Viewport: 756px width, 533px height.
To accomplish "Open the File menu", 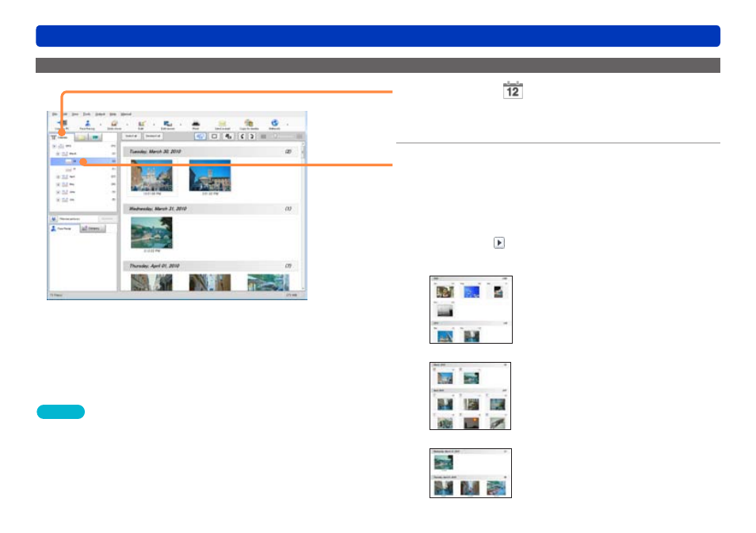I will pos(55,114).
